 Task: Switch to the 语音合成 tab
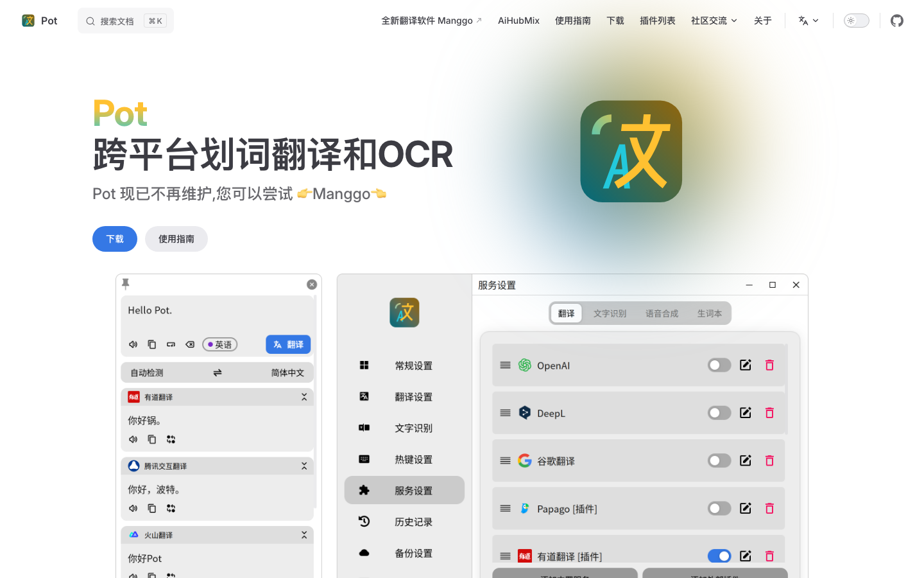point(662,313)
